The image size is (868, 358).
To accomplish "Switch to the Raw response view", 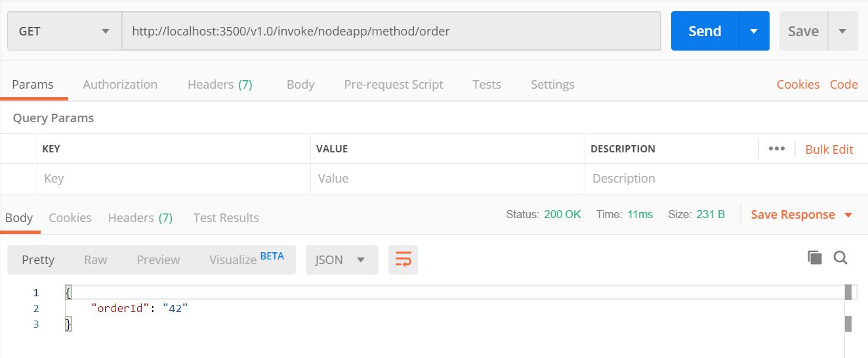I will pos(95,259).
